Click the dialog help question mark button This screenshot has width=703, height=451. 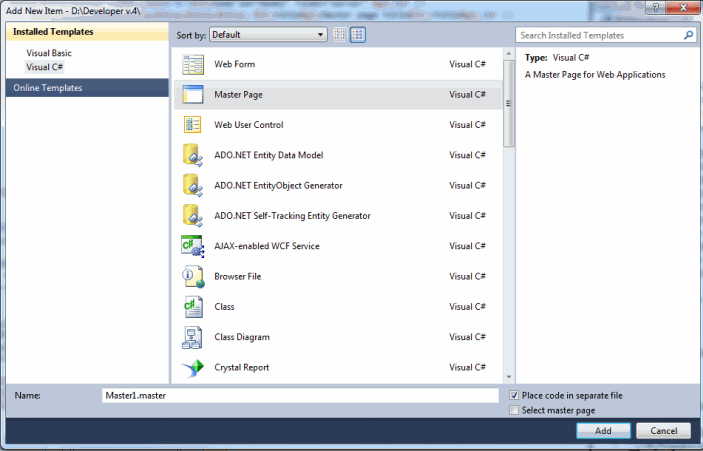pos(655,8)
